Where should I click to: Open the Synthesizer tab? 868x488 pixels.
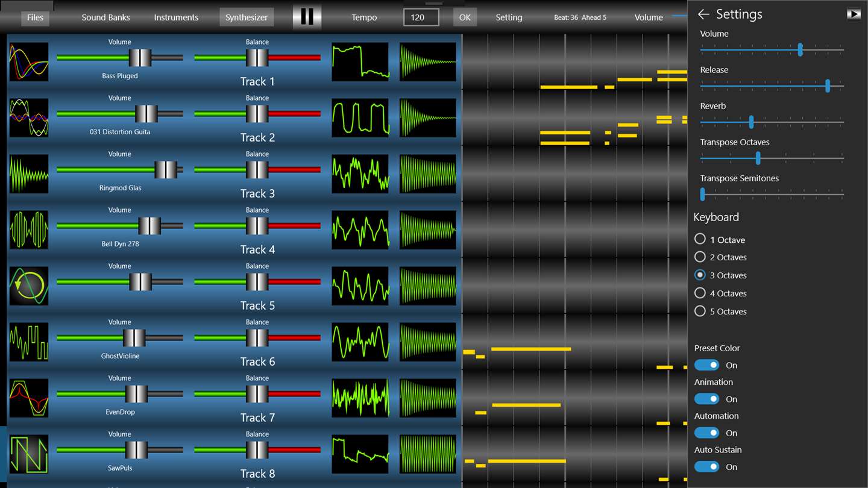[247, 17]
